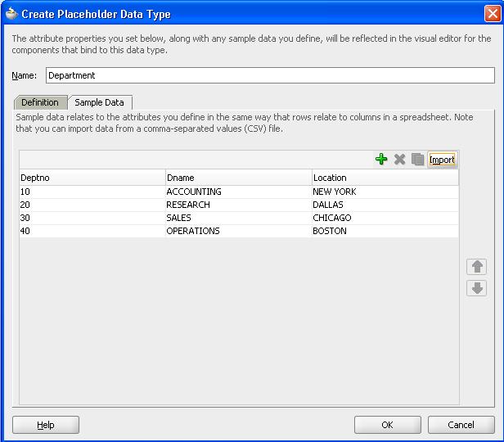Viewport: 504px width, 442px height.
Task: Cancel the Create Placeholder dialog
Action: [461, 425]
